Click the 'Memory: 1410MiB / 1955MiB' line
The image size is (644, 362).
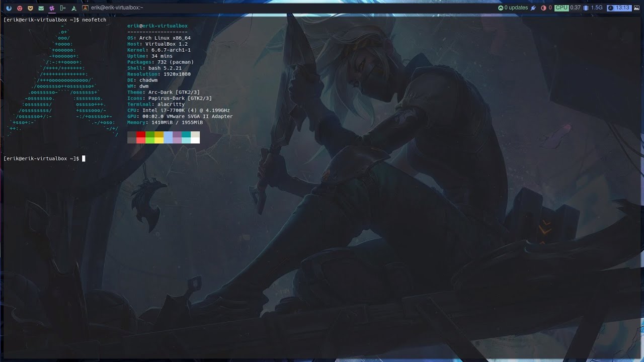pyautogui.click(x=165, y=122)
